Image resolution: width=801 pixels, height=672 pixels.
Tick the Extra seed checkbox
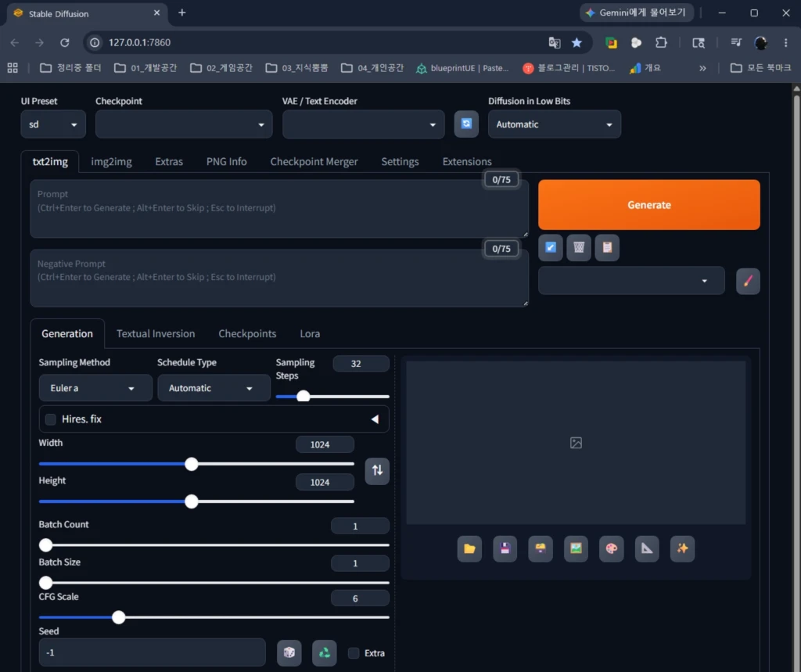[354, 653]
